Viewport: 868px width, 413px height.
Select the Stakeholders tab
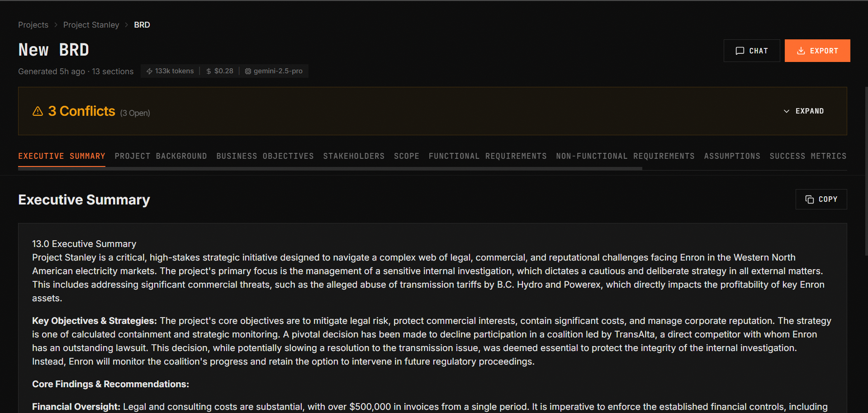[x=354, y=156]
